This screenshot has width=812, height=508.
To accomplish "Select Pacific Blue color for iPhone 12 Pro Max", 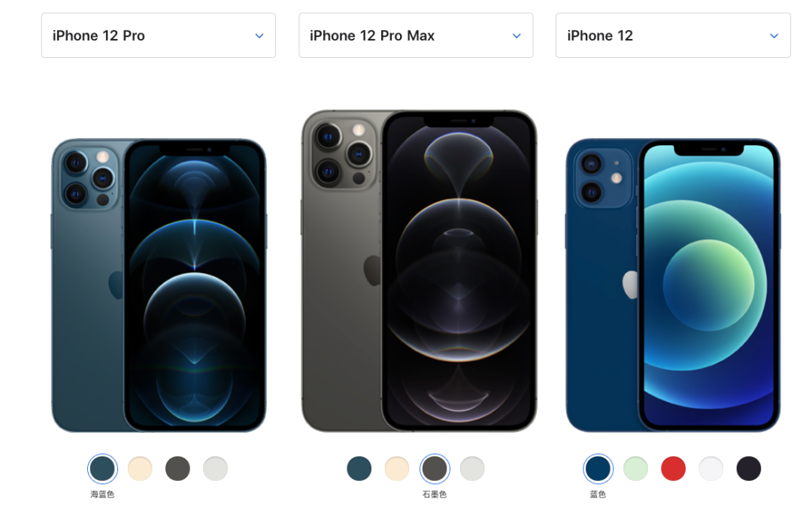I will [359, 469].
